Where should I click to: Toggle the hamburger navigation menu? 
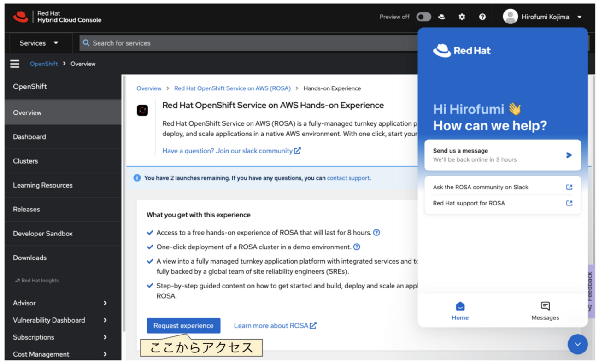(x=15, y=64)
